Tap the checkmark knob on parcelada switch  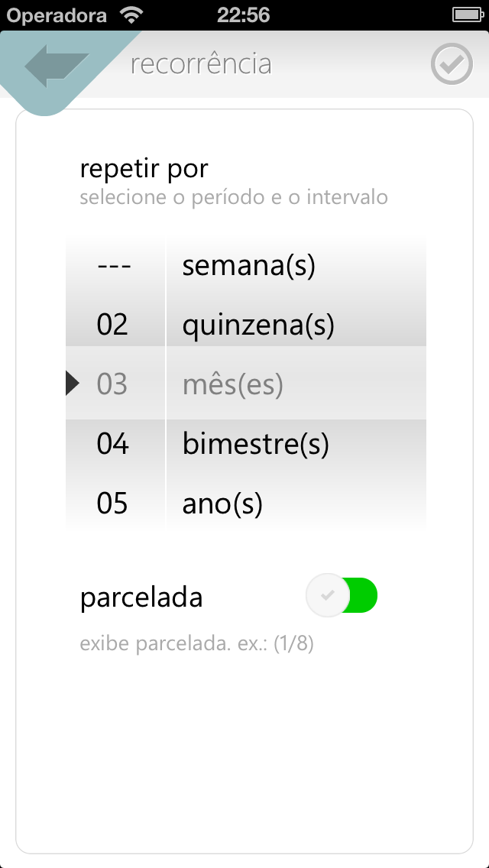pos(328,595)
